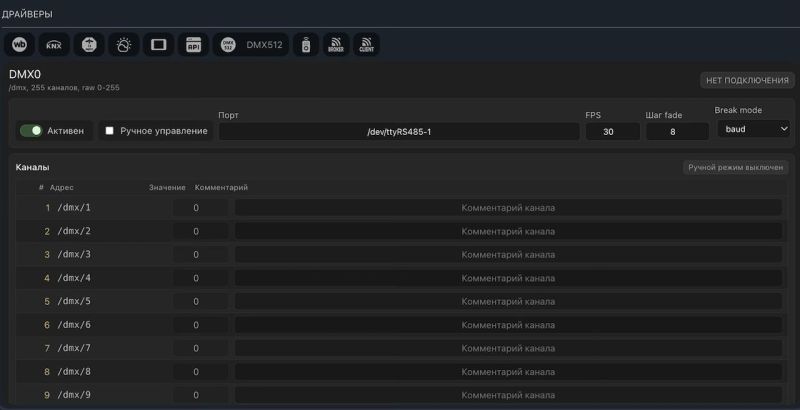Click the Ручной режим выключен button

click(x=735, y=167)
